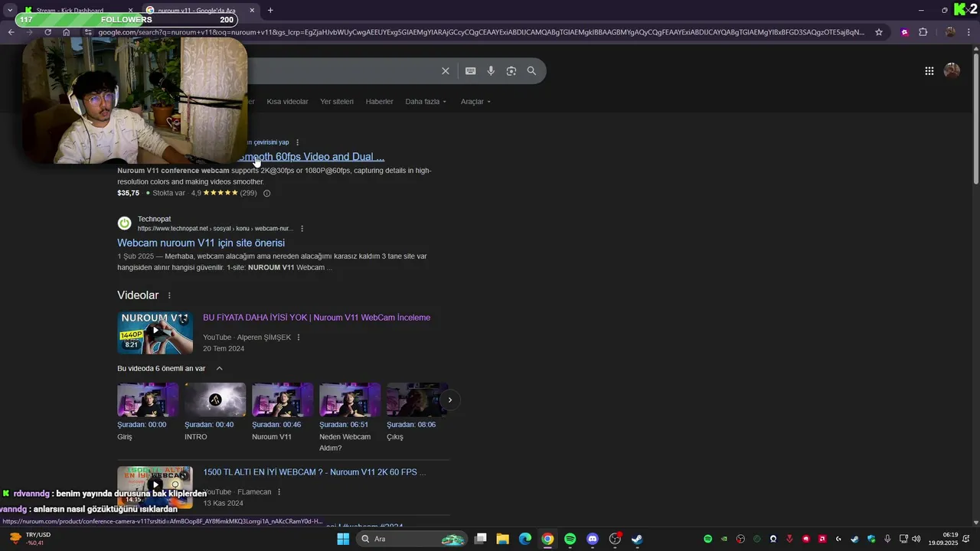
Task: Expand the 'Daha fazla' filter dropdown
Action: point(426,102)
